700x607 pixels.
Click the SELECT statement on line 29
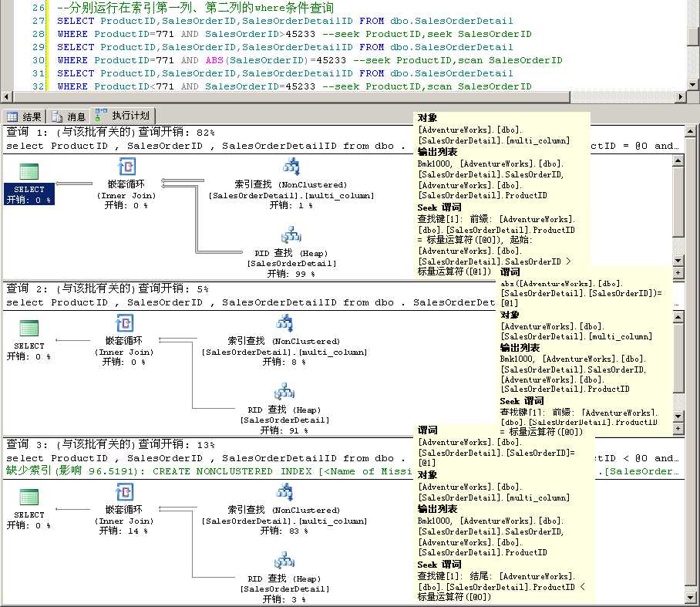(x=284, y=47)
